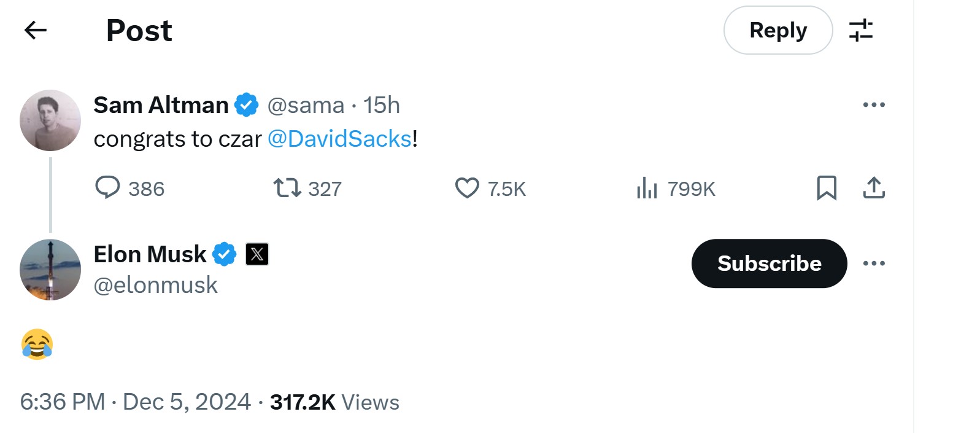The image size is (980, 433).
Task: Click the @elonmusk handle
Action: [155, 285]
